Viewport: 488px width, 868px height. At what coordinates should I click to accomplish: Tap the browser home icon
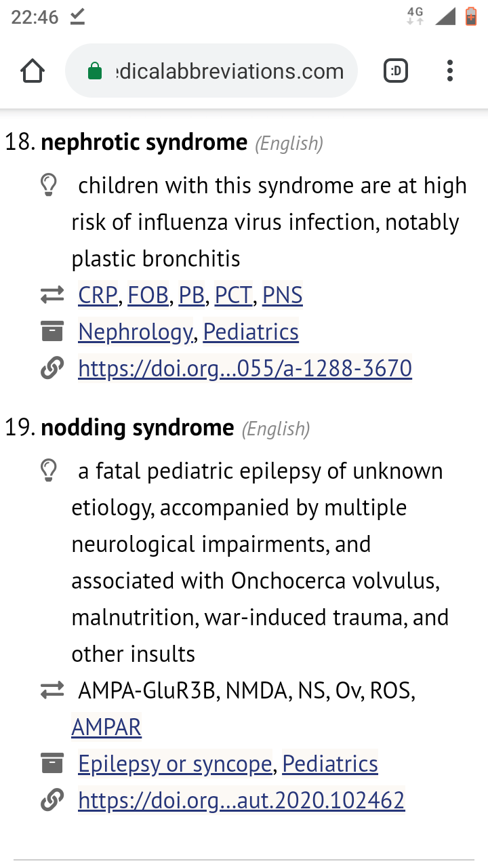point(33,71)
